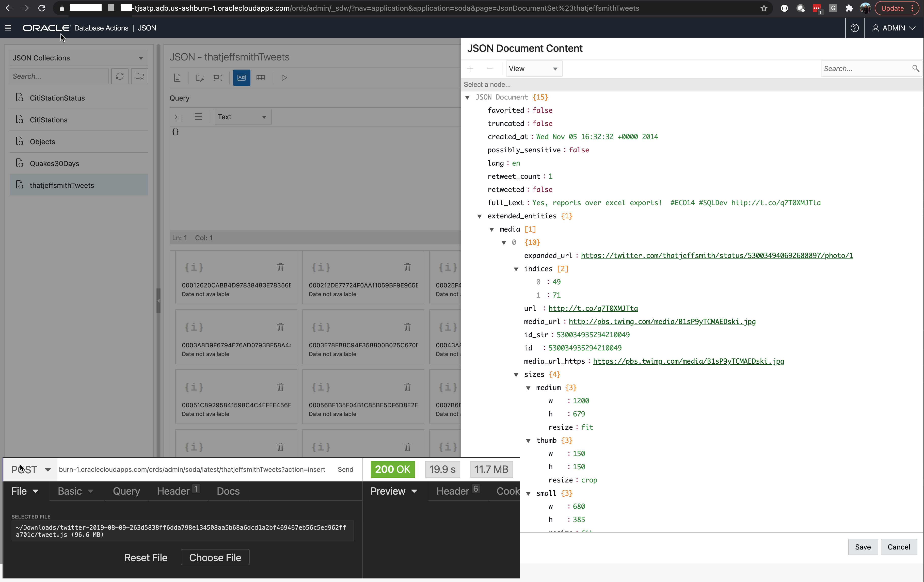Viewport: 924px width, 582px height.
Task: Open the browser extensions puzzle icon
Action: pos(850,8)
